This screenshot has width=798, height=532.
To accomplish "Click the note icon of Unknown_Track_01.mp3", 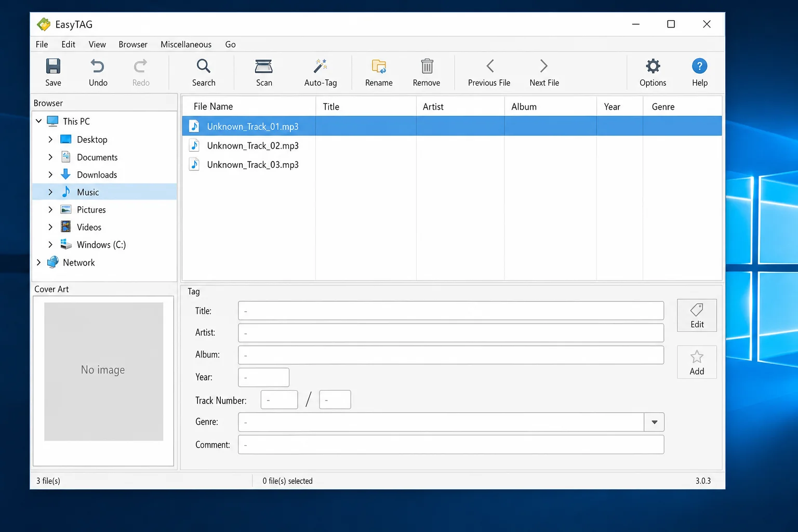I will click(x=194, y=126).
